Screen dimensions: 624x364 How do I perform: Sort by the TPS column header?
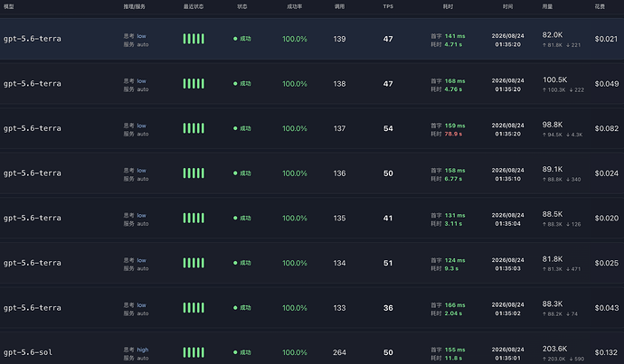pos(388,6)
